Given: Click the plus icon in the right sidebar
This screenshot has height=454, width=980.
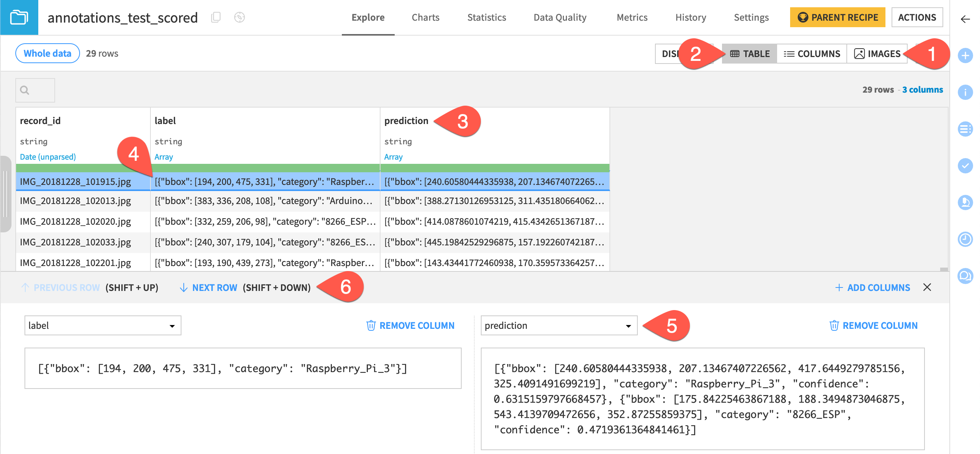Looking at the screenshot, I should (965, 55).
